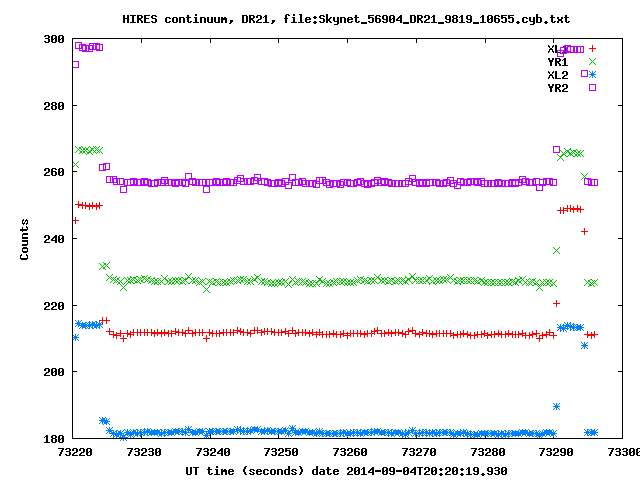Image resolution: width=640 pixels, height=480 pixels.
Task: Click the isolated blue asterisk point near 190 counts
Action: coord(556,407)
